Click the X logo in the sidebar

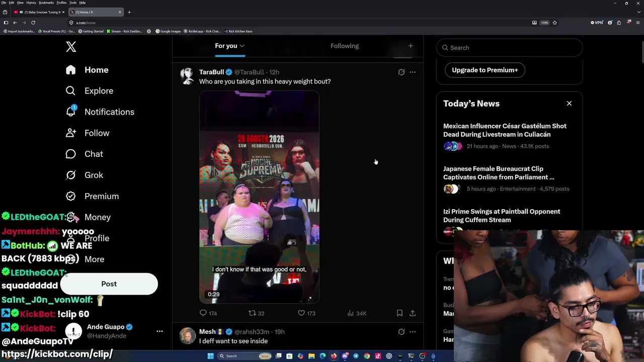click(71, 47)
